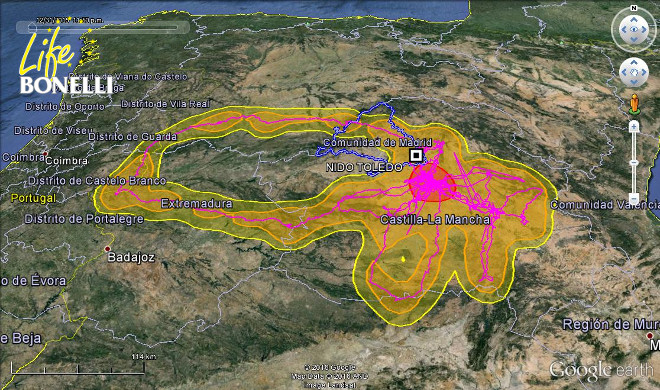Click the small yellow placemark inside southern loop

tap(403, 259)
